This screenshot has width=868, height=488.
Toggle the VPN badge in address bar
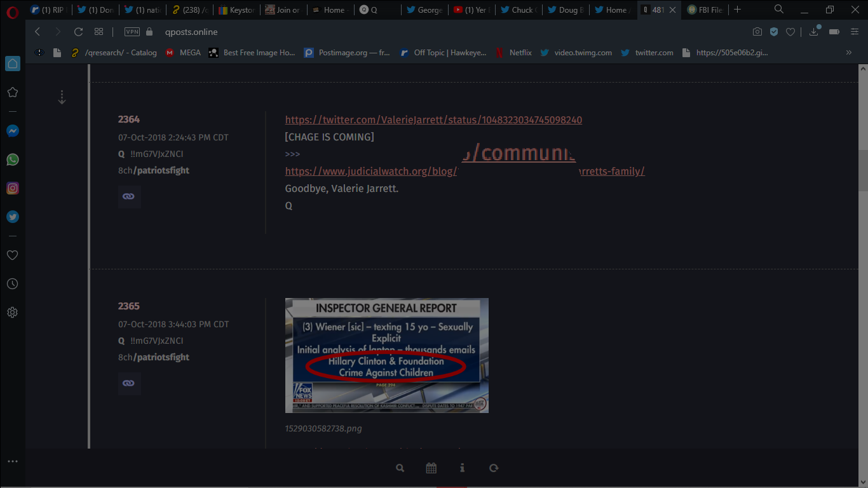click(132, 32)
